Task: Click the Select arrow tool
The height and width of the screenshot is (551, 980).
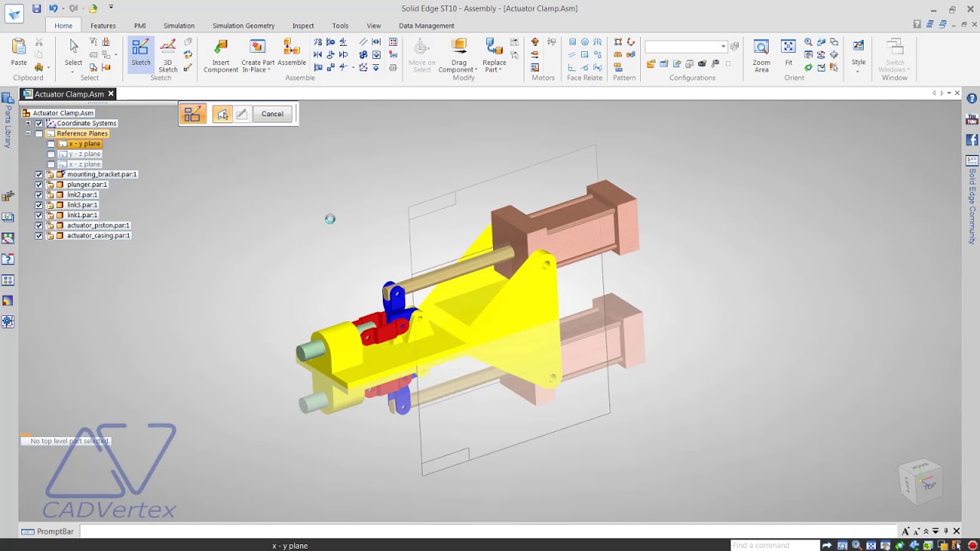Action: point(73,47)
